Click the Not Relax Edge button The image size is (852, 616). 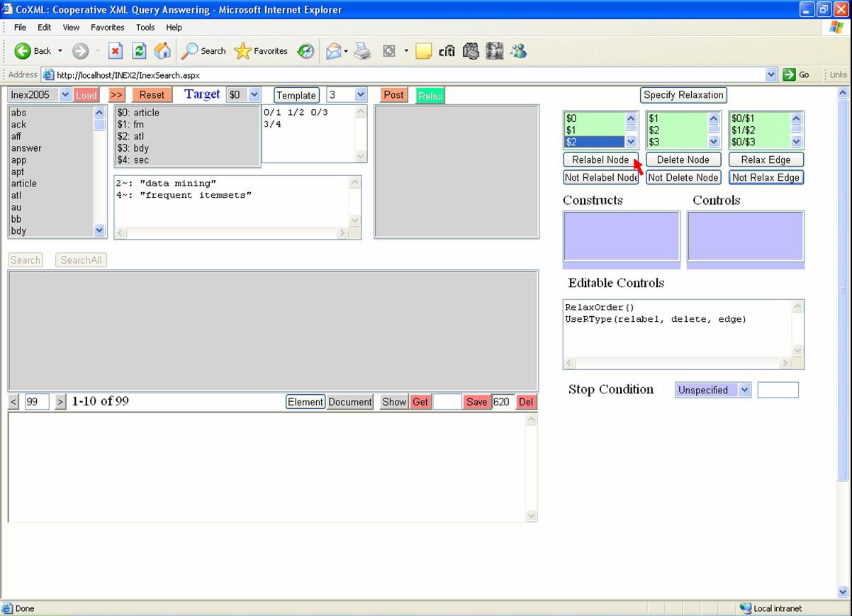tap(766, 177)
